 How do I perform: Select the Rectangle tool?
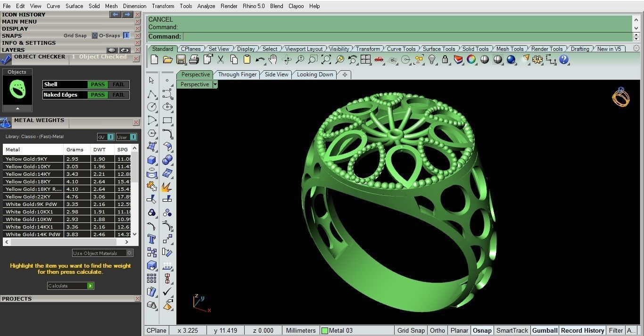[x=167, y=120]
